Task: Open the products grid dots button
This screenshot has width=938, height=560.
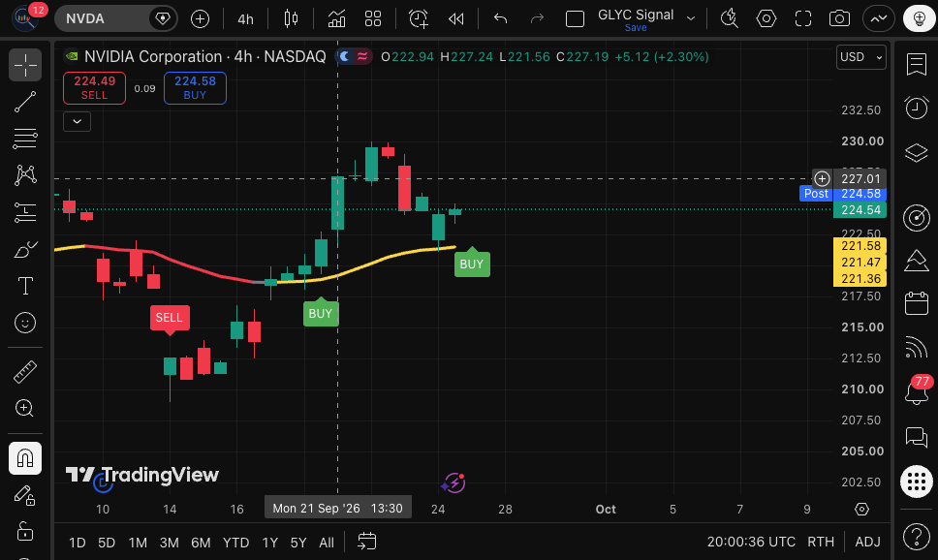Action: pyautogui.click(x=917, y=481)
